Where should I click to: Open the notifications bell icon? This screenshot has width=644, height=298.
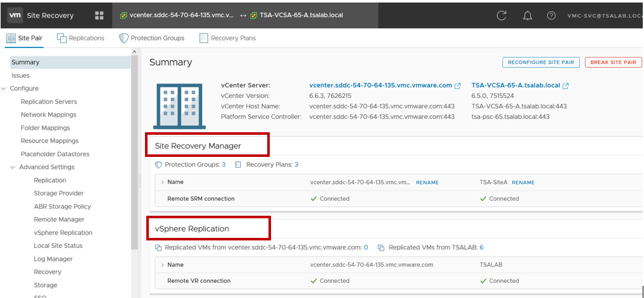[x=527, y=15]
